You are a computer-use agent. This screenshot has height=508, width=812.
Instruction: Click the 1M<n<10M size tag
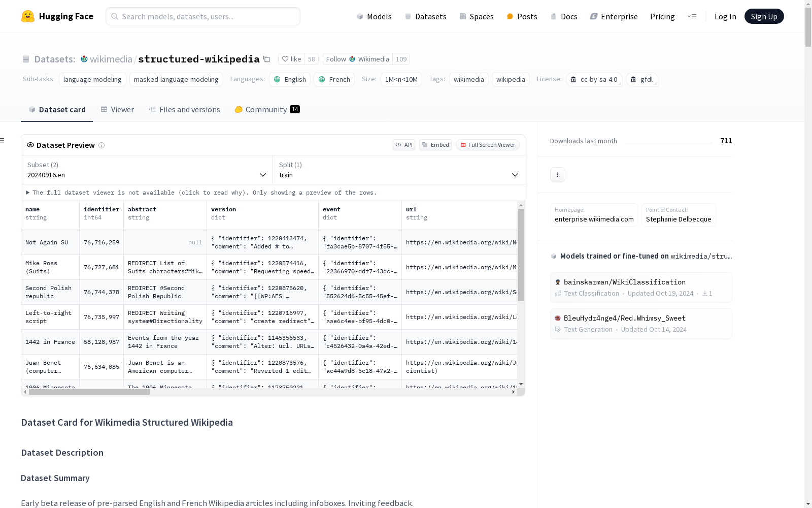pyautogui.click(x=401, y=79)
